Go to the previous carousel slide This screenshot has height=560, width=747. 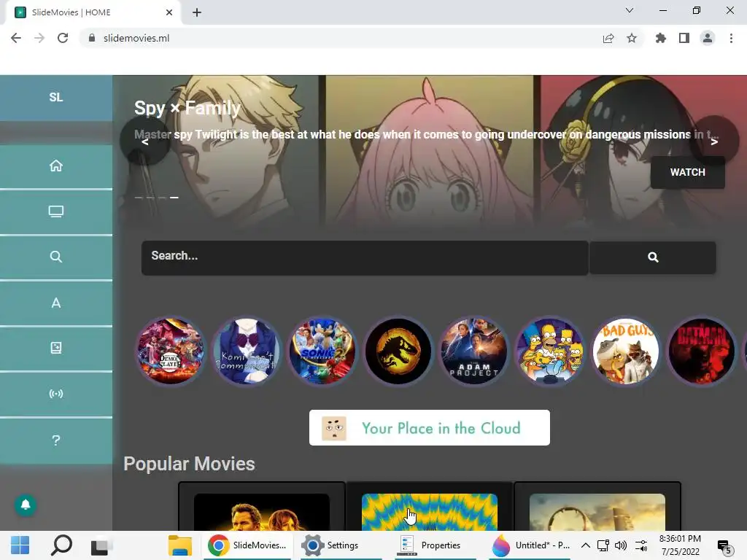tap(145, 141)
